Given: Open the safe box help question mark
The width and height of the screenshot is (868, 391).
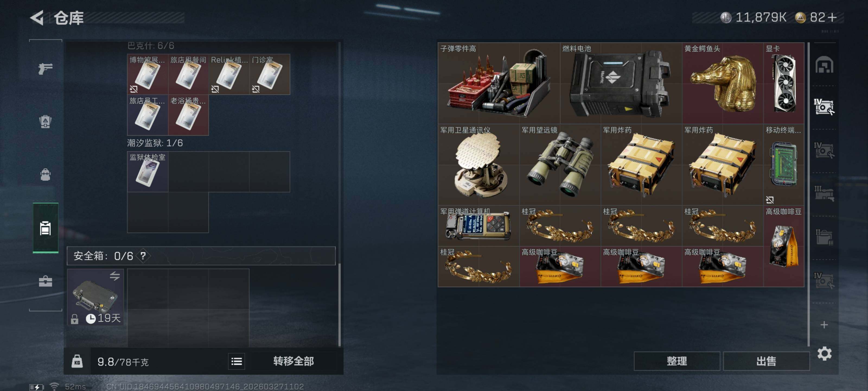Looking at the screenshot, I should pos(143,256).
